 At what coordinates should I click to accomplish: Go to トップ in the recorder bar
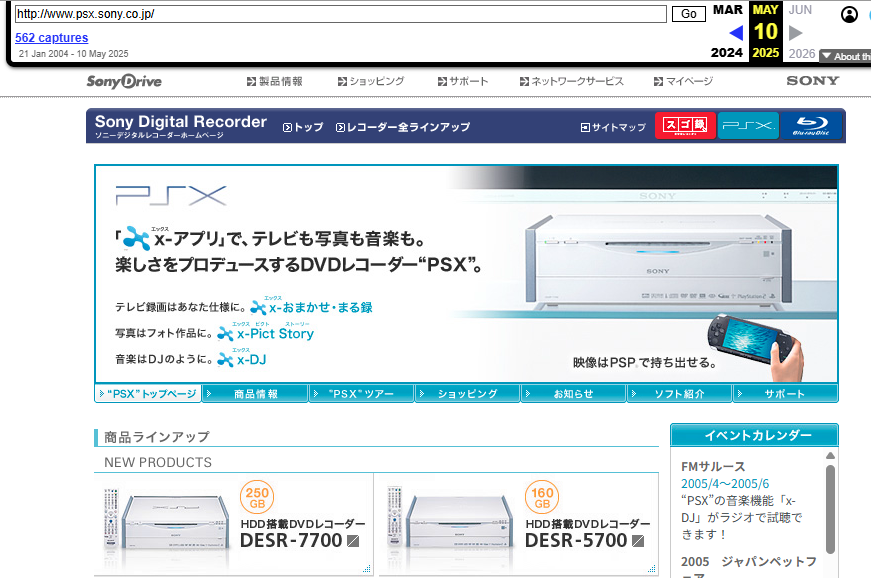click(303, 127)
